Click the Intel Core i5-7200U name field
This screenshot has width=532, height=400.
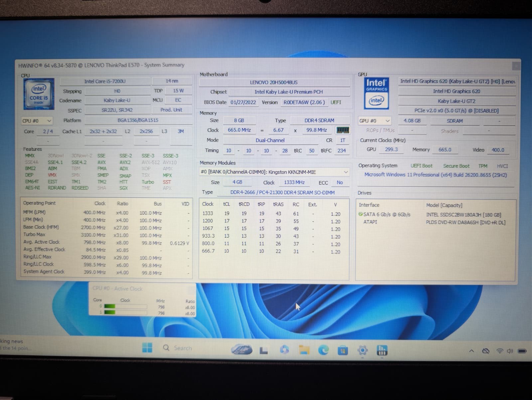[105, 81]
